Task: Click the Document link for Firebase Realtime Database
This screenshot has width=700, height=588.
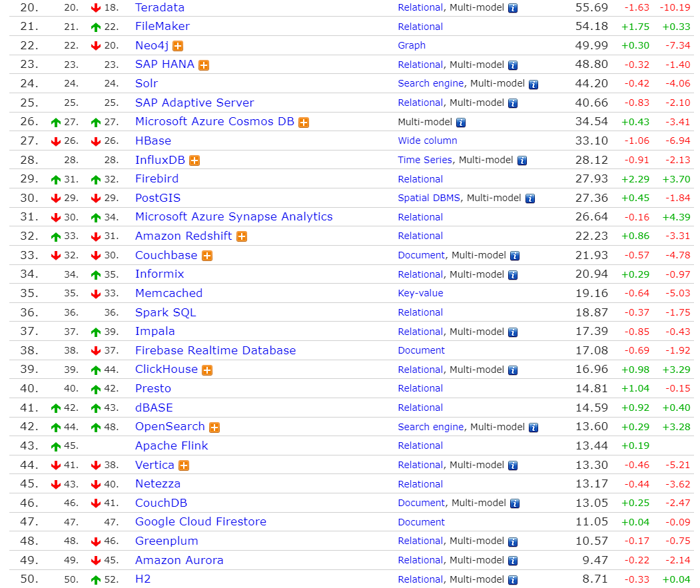Action: 421,351
